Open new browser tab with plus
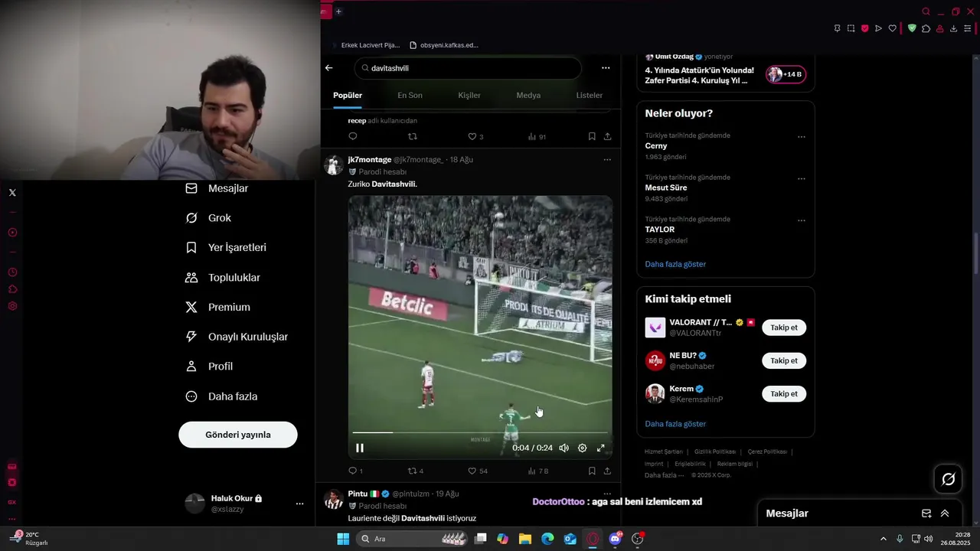This screenshot has width=980, height=551. click(338, 11)
